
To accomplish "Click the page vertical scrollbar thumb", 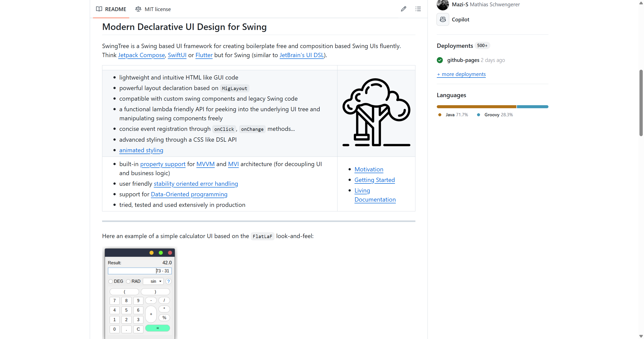I will coord(641,103).
